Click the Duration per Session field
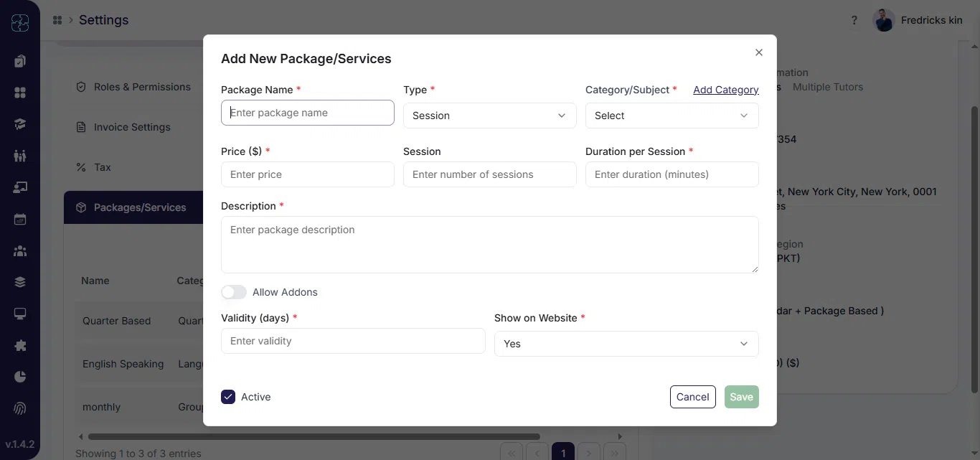Screen dimensions: 980x460 pyautogui.click(x=672, y=174)
